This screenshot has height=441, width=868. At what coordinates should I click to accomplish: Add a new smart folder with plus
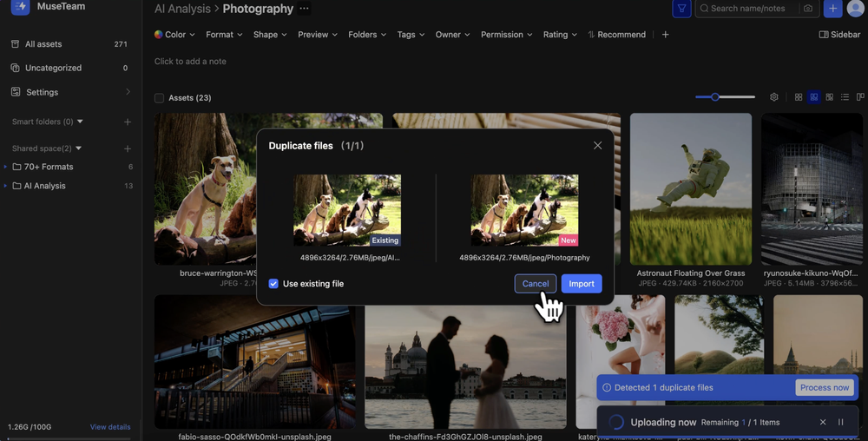pyautogui.click(x=128, y=122)
